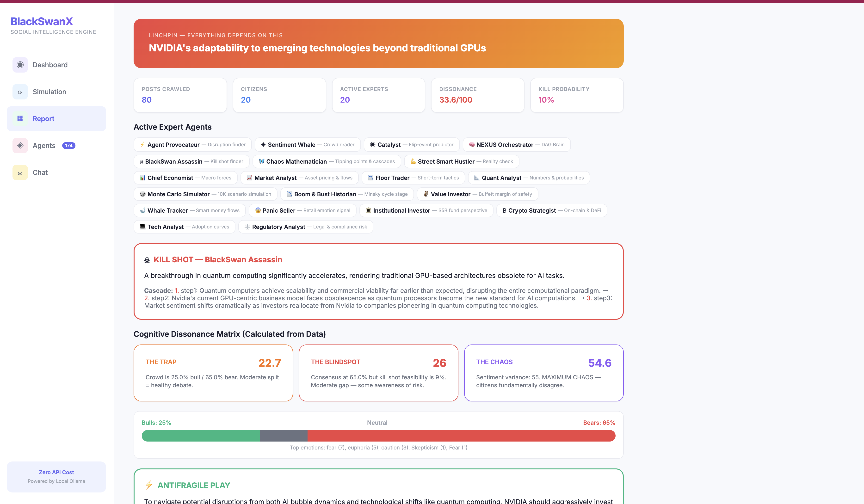The height and width of the screenshot is (504, 864).
Task: Click the skull icon on BlackSwan Assassin chip
Action: pyautogui.click(x=142, y=161)
